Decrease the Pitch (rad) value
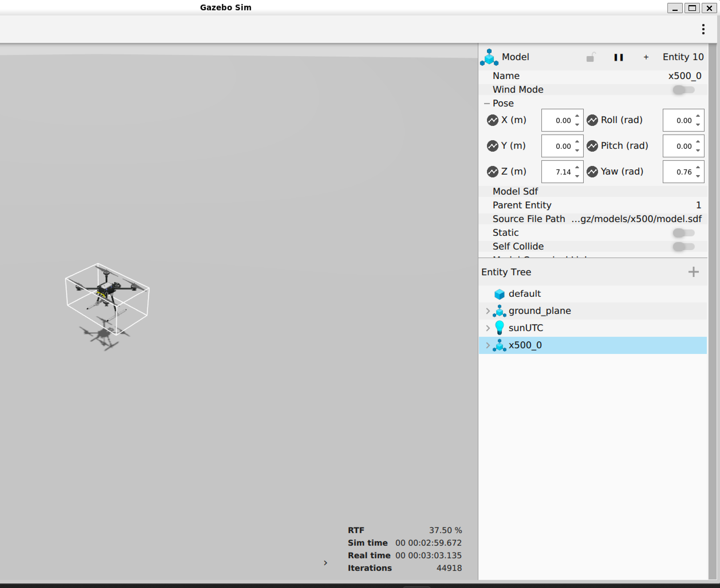The height and width of the screenshot is (588, 720). (x=698, y=151)
